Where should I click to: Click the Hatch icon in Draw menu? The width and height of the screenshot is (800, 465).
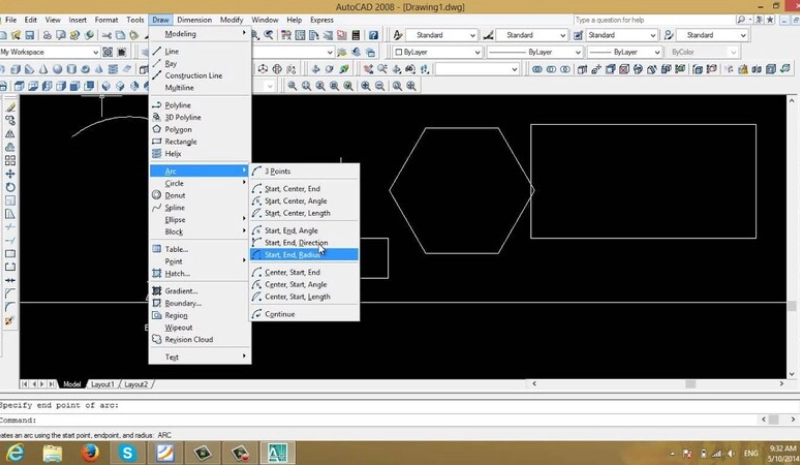pyautogui.click(x=155, y=273)
